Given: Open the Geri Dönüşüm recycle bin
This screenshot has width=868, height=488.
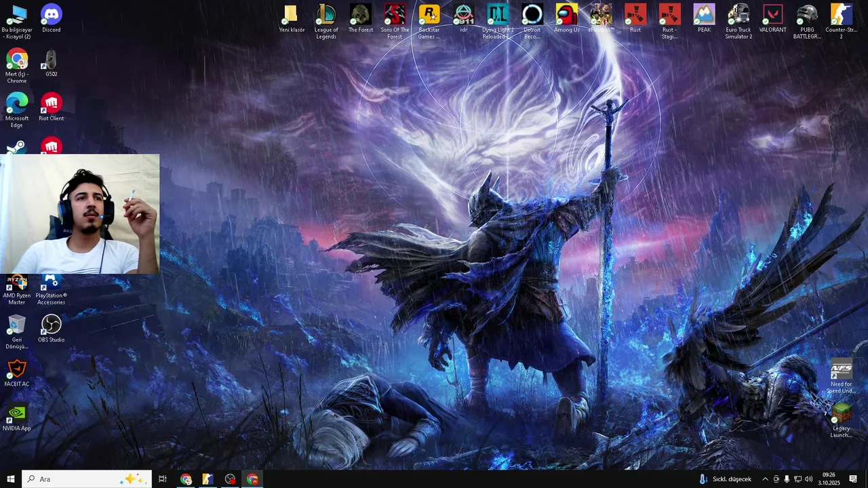Looking at the screenshot, I should click(17, 332).
